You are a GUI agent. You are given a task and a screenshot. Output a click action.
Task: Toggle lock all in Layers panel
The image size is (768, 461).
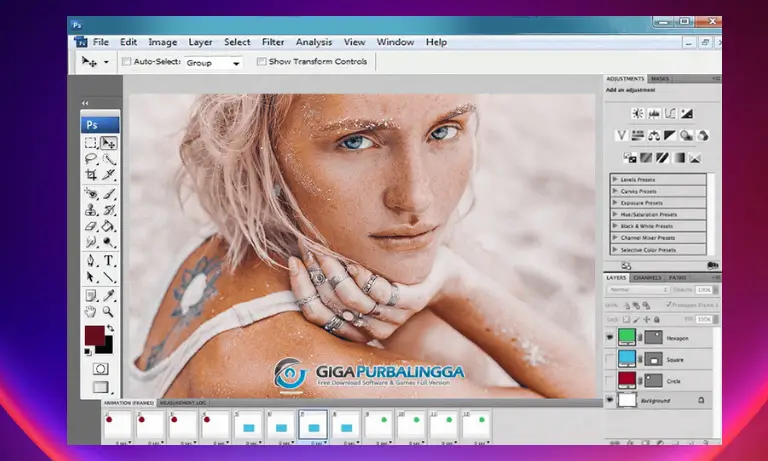point(656,319)
